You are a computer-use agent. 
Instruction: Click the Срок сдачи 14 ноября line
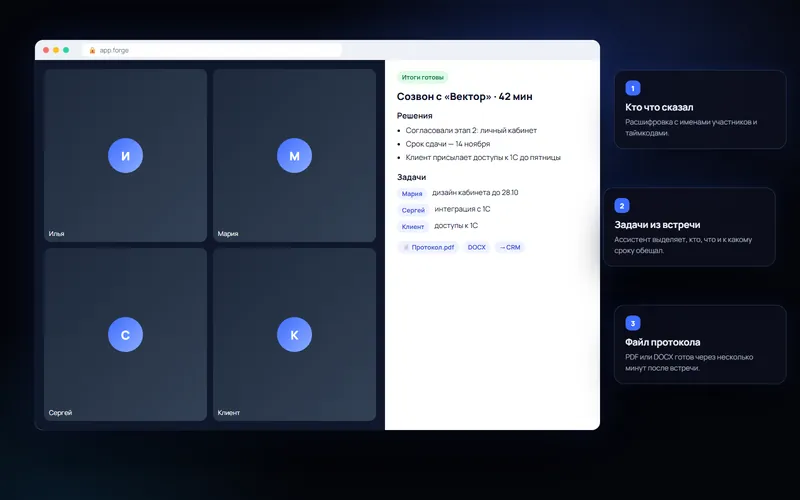coord(447,144)
